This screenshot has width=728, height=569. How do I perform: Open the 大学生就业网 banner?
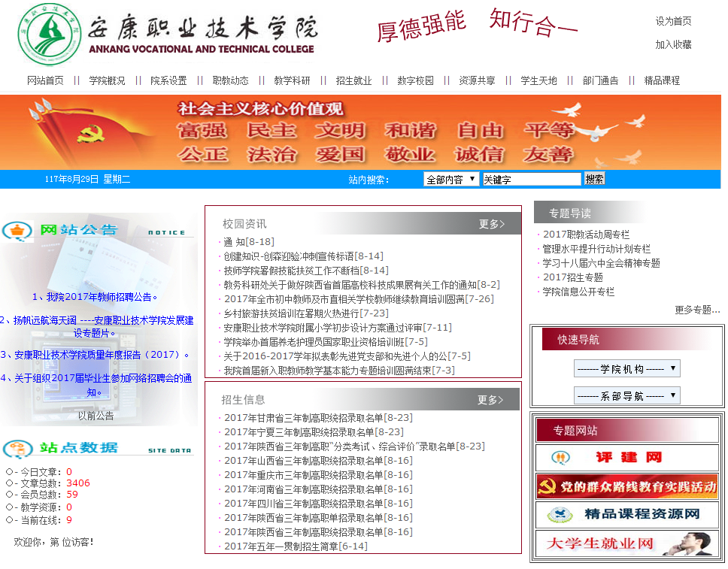(626, 543)
